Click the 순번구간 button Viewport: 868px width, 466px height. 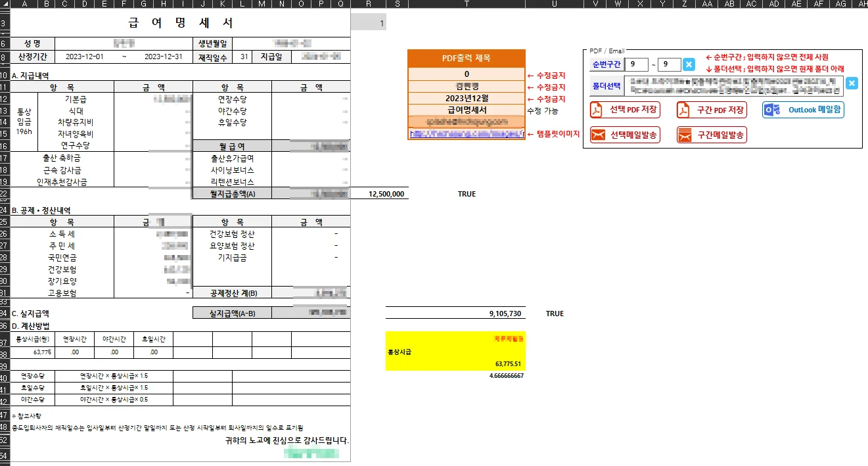click(x=606, y=64)
